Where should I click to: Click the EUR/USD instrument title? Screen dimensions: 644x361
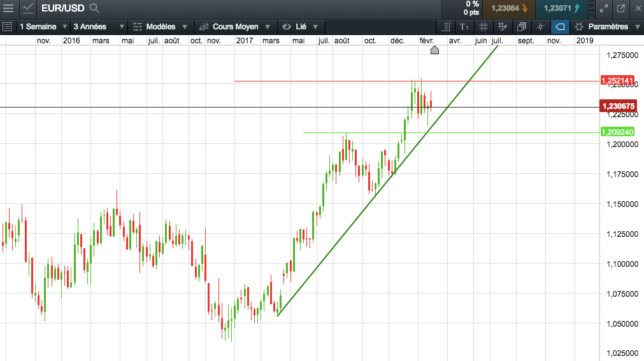click(x=63, y=8)
